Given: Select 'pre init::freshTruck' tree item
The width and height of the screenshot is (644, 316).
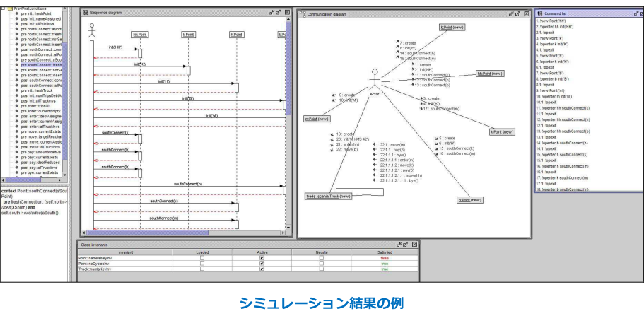Looking at the screenshot, I should pos(35,90).
